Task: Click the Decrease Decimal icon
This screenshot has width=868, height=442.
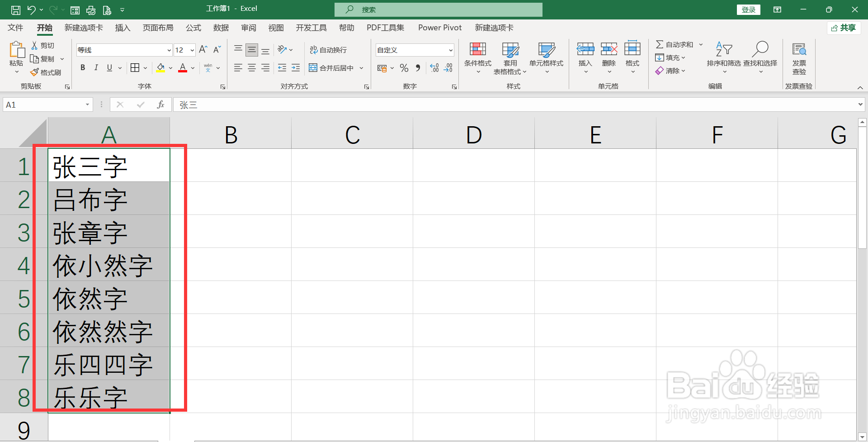Action: click(x=448, y=68)
